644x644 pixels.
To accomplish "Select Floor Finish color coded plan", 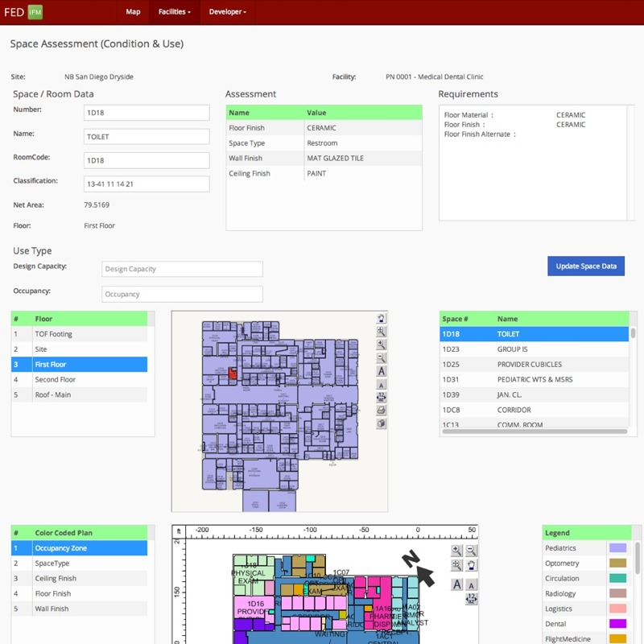I will pyautogui.click(x=79, y=593).
